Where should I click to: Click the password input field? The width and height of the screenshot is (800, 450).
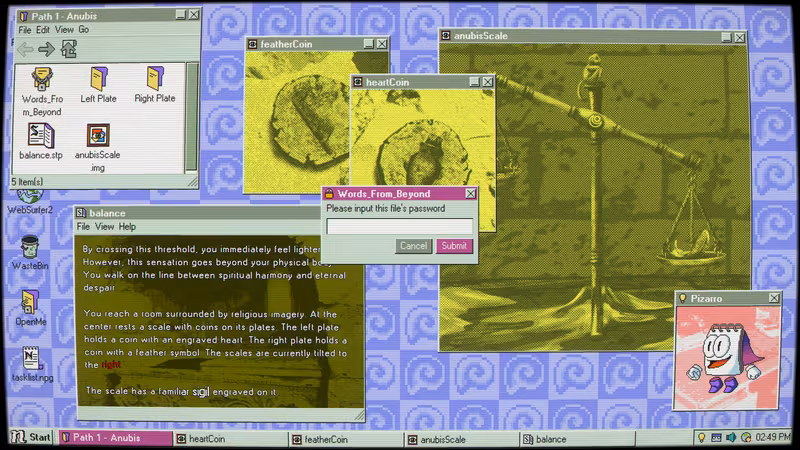tap(399, 226)
